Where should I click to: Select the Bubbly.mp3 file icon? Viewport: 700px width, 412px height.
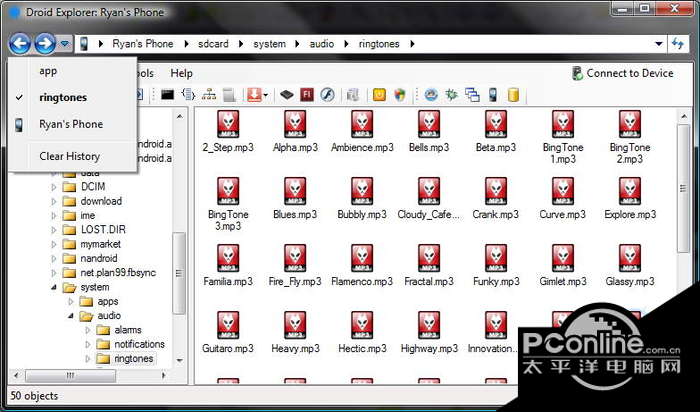click(x=362, y=191)
